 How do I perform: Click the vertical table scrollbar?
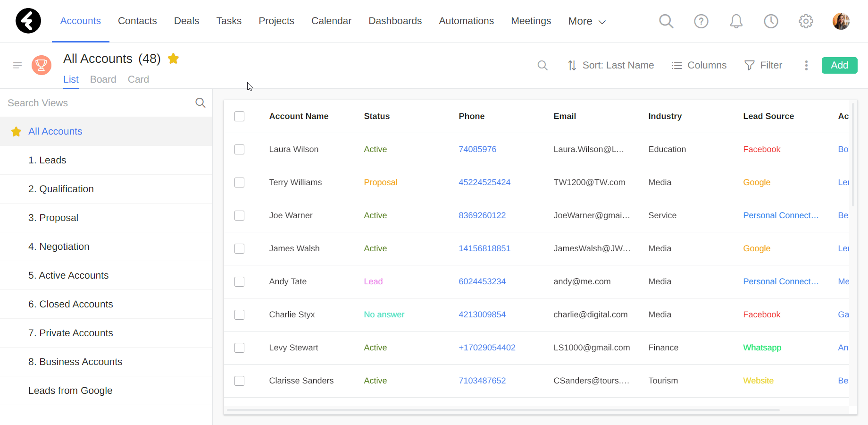pyautogui.click(x=853, y=154)
